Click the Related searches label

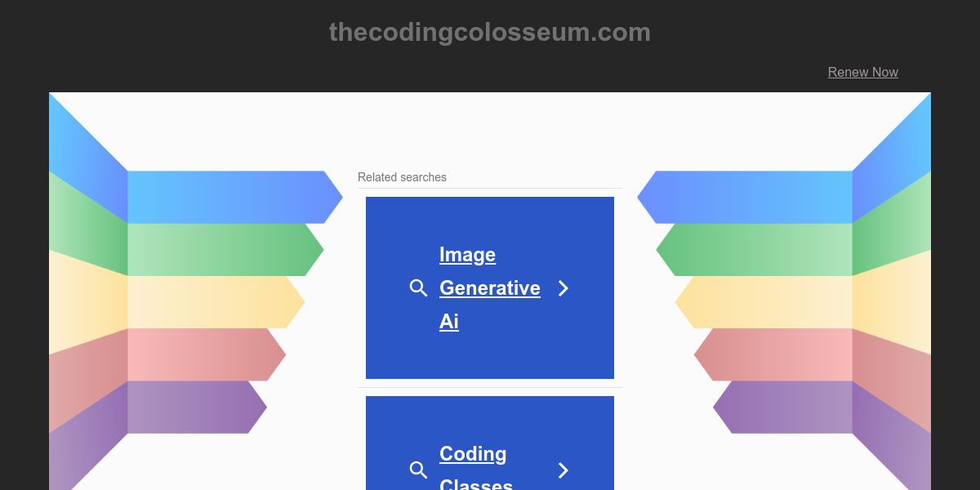[x=402, y=177]
